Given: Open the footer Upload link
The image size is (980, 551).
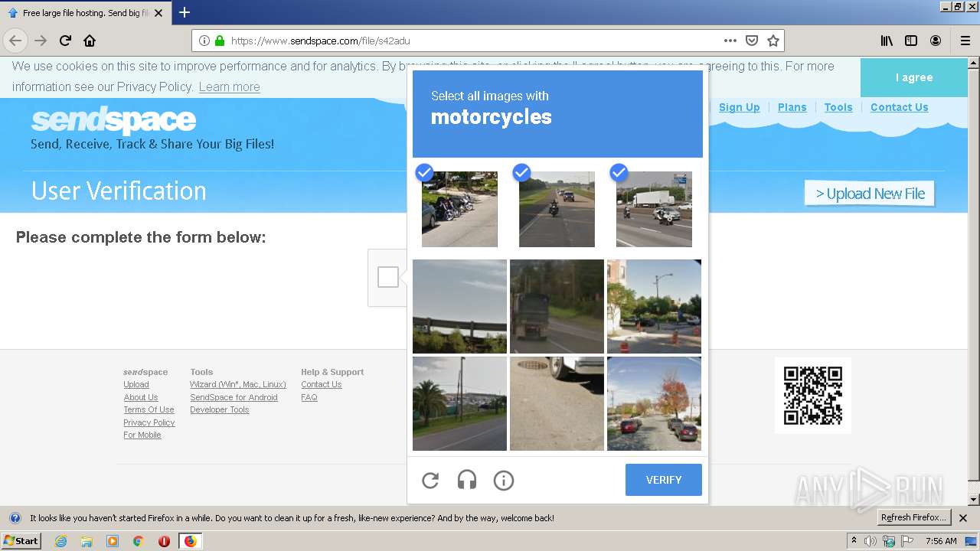Looking at the screenshot, I should pos(136,384).
